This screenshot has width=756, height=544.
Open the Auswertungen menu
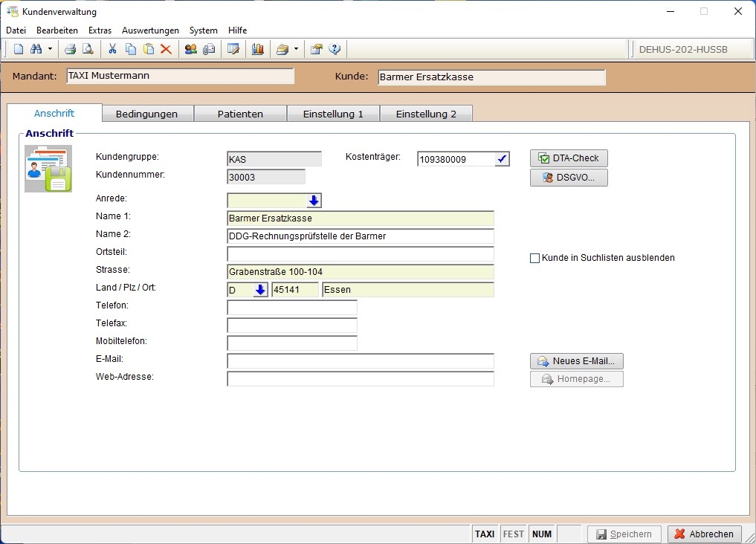point(150,30)
